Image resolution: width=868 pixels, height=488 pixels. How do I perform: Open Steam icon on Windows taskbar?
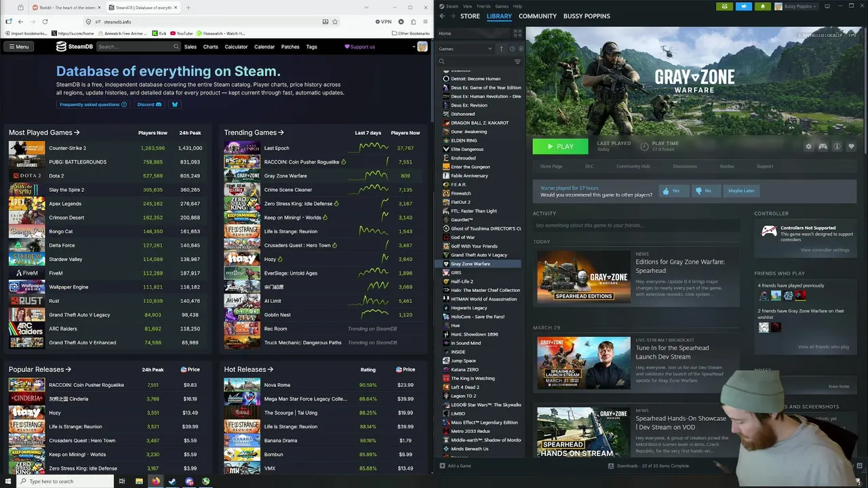(172, 481)
